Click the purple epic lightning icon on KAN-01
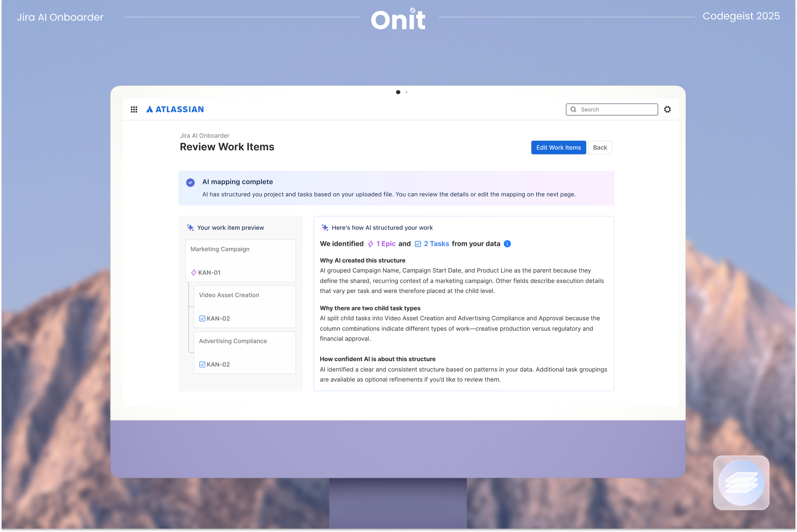The height and width of the screenshot is (532, 797). (193, 272)
